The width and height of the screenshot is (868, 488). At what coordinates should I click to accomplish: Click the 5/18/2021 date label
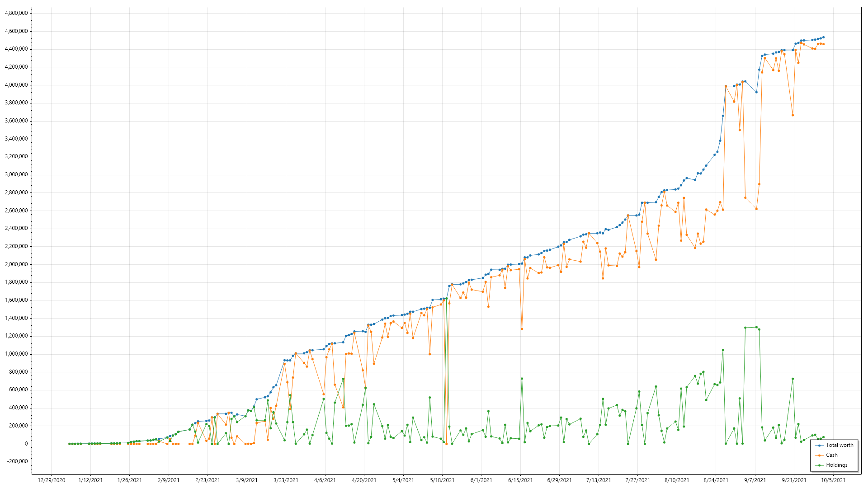[x=442, y=480]
